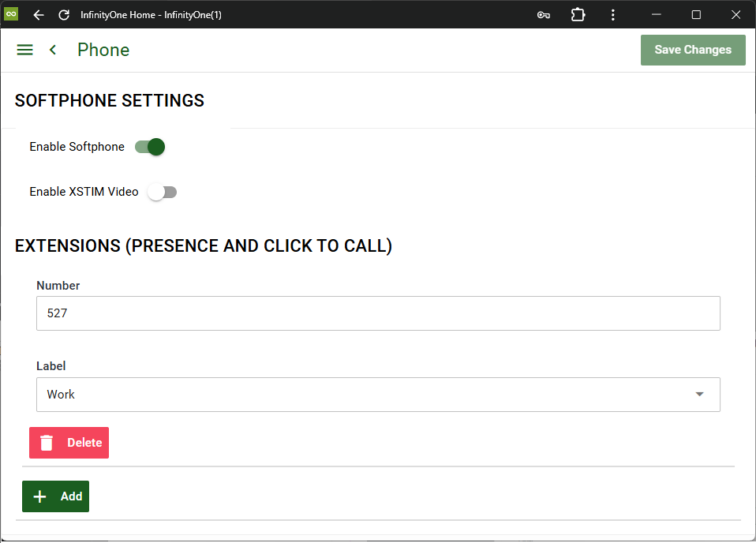Click the Enable XSTIM Video label
Viewport: 756px width, 543px height.
84,192
